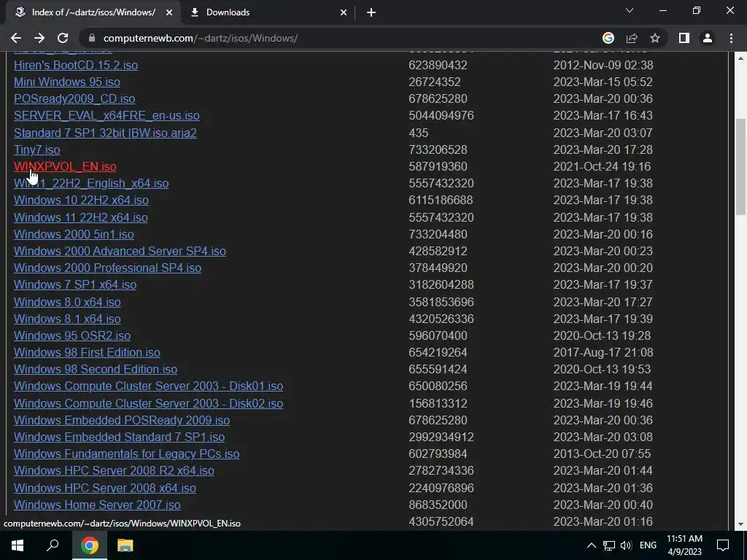The height and width of the screenshot is (560, 747).
Task: Click Windows 98 Second Edition.iso
Action: 96,369
